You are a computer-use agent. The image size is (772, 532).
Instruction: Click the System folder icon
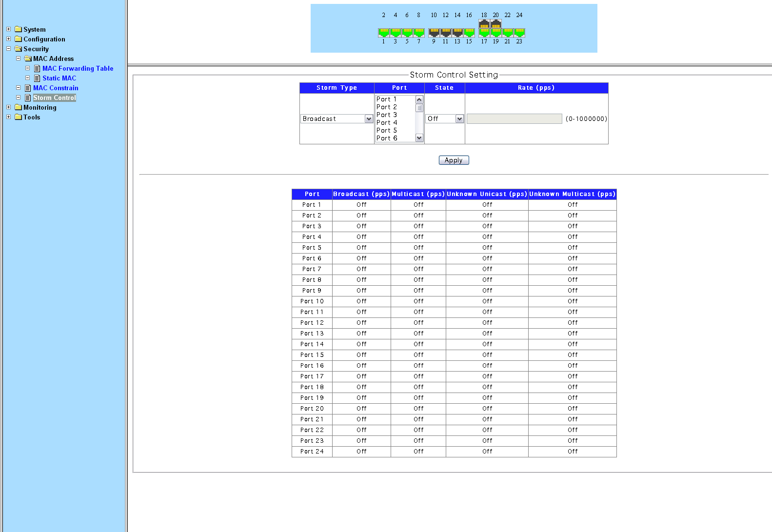click(x=19, y=29)
